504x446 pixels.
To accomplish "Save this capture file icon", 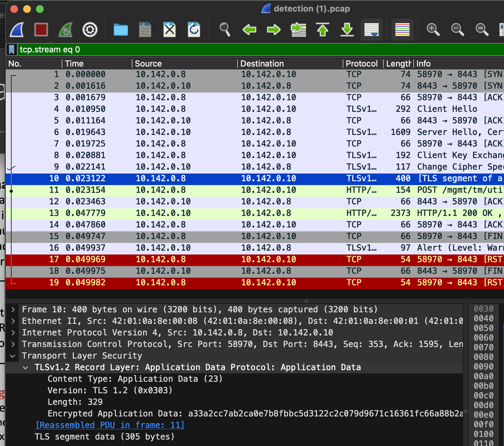I will coord(145,30).
